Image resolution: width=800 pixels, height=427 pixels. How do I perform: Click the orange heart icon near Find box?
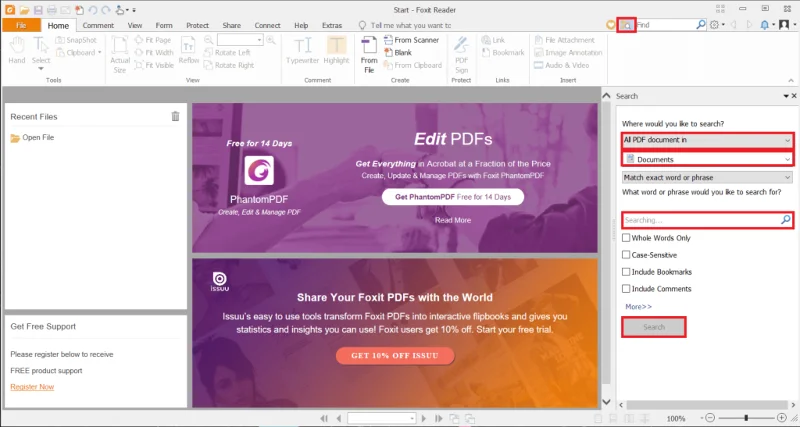[x=610, y=25]
